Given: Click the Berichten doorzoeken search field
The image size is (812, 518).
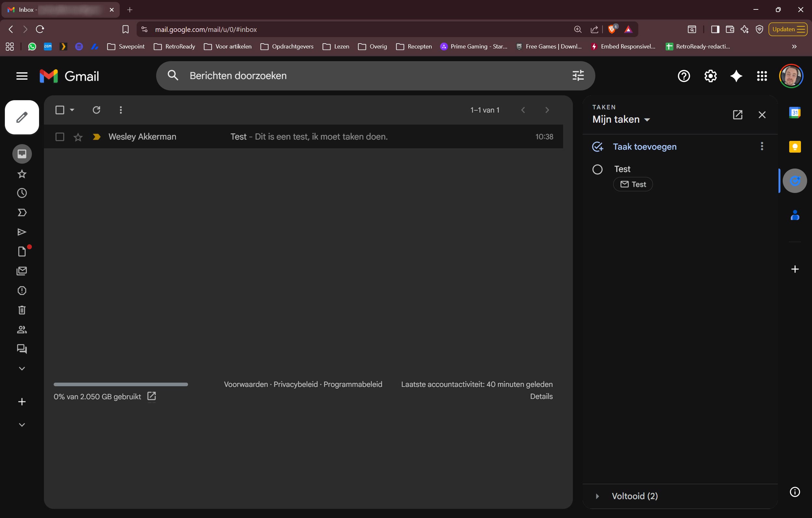Looking at the screenshot, I should [371, 75].
